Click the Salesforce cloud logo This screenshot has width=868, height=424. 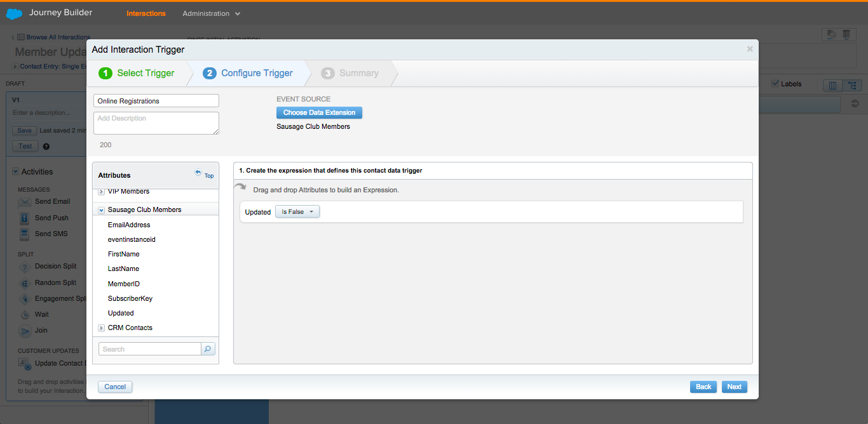pos(14,13)
